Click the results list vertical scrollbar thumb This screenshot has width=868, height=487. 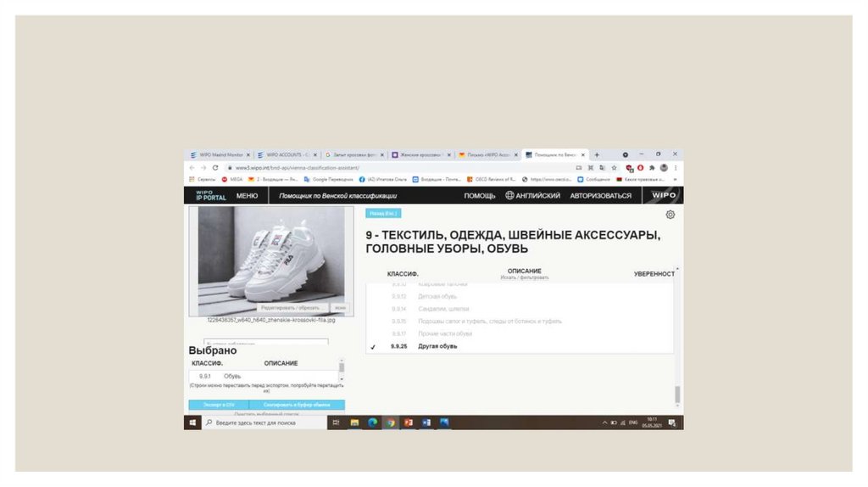[677, 395]
